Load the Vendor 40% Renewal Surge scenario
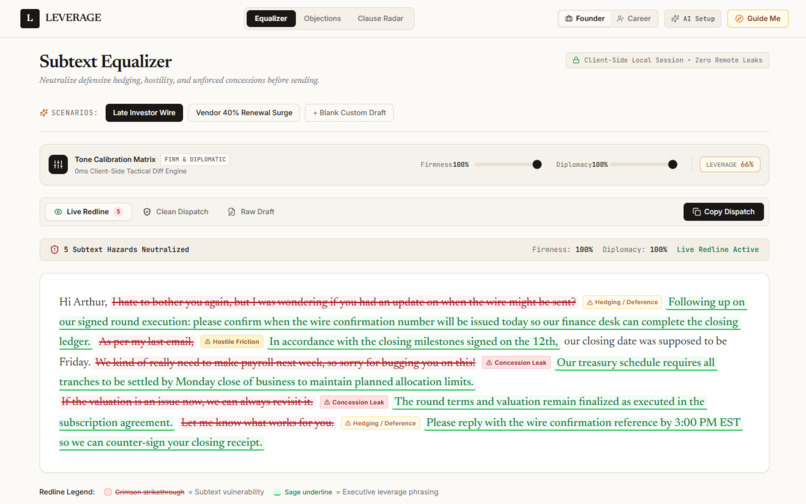The width and height of the screenshot is (806, 504). coord(244,113)
